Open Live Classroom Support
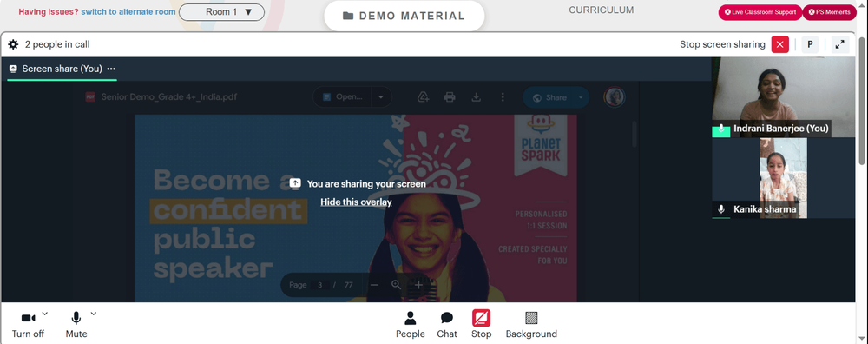868x344 pixels. coord(760,12)
